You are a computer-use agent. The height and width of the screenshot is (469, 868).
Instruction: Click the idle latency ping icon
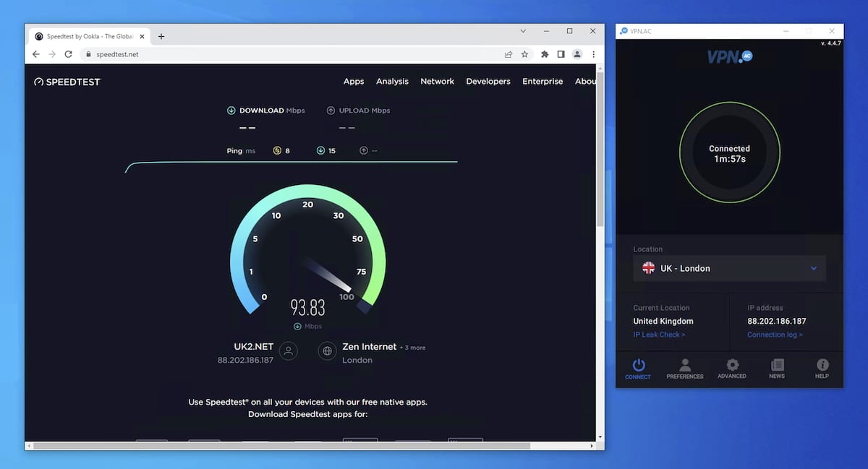pos(277,150)
